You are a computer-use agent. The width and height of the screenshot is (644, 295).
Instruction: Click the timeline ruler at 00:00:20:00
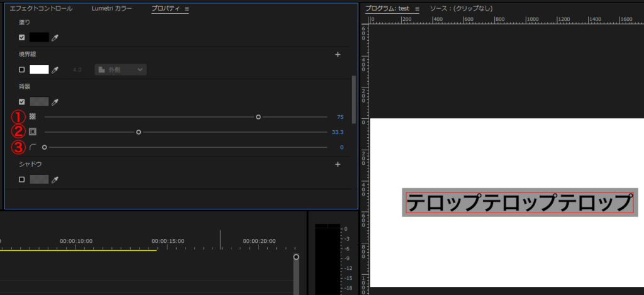point(258,241)
